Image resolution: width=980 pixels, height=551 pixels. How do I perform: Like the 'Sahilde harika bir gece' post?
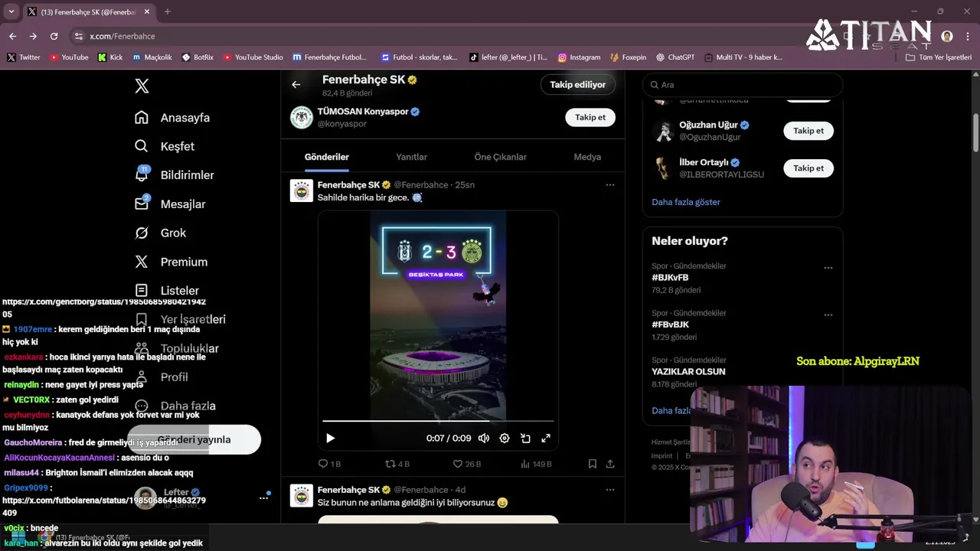tap(467, 464)
